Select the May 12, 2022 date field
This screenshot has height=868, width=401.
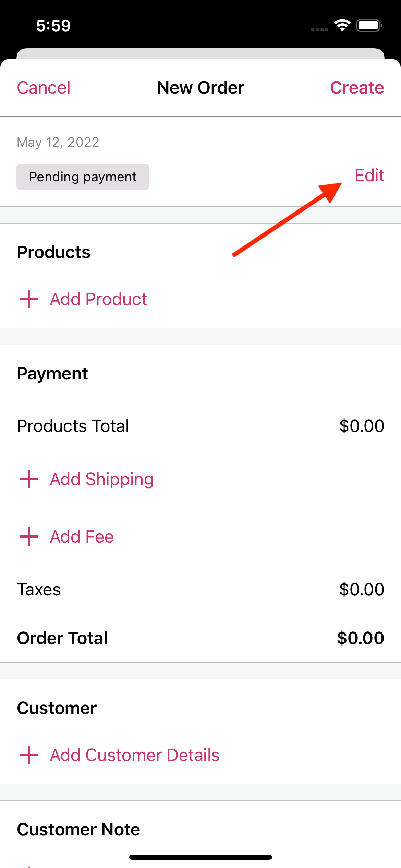(58, 142)
